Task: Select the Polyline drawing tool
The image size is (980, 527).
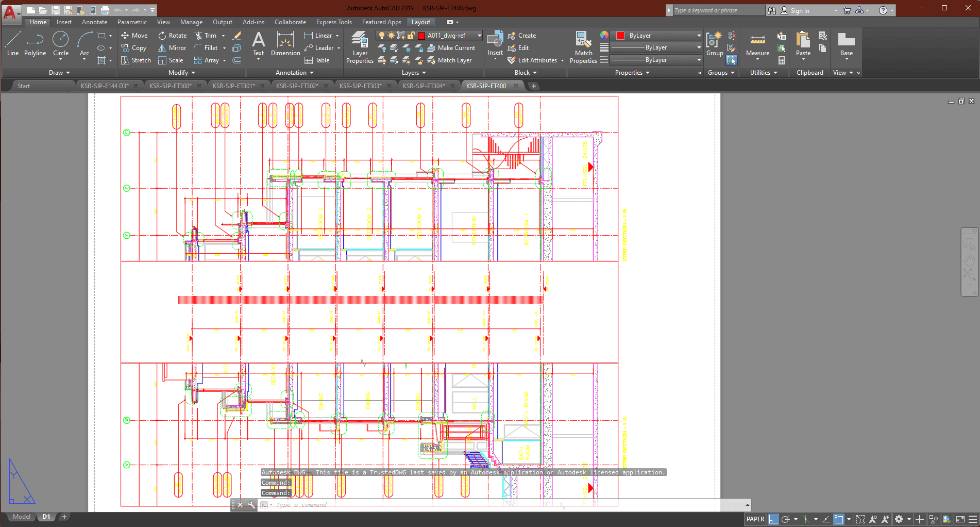Action: click(x=35, y=44)
